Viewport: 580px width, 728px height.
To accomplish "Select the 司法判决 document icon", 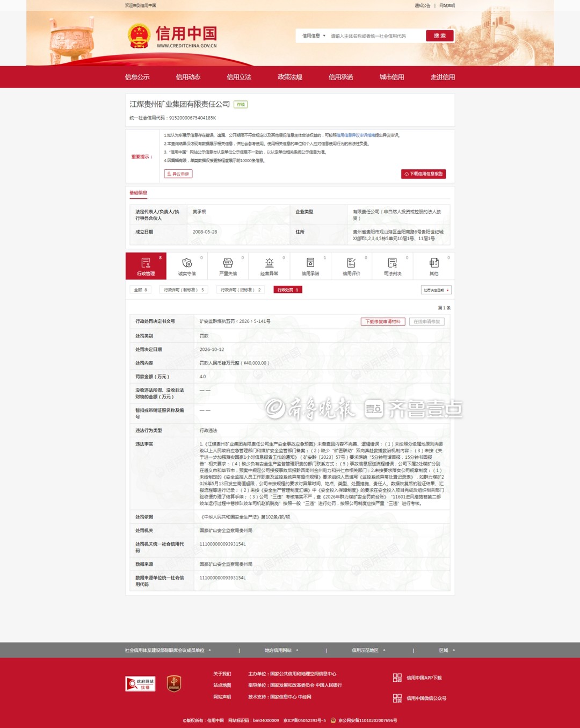I will click(x=393, y=263).
